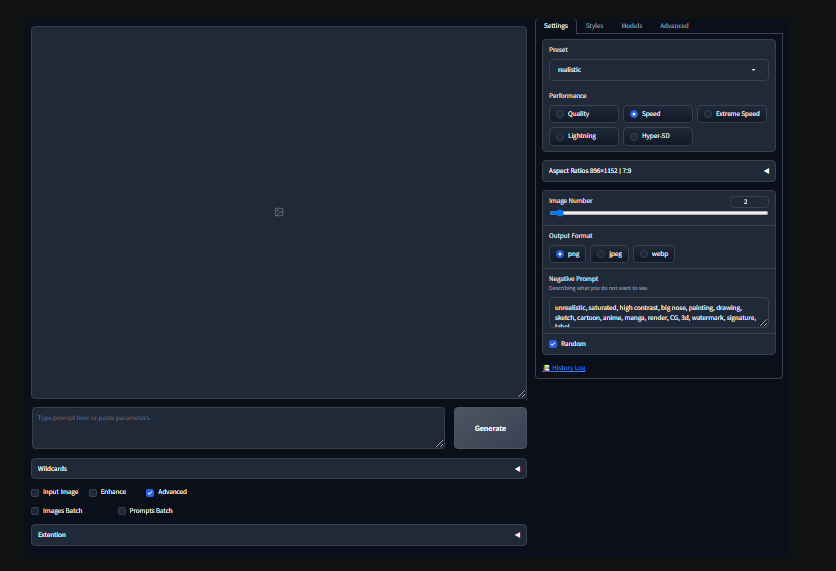Click the History Log book icon
This screenshot has width=836, height=571.
(x=546, y=368)
